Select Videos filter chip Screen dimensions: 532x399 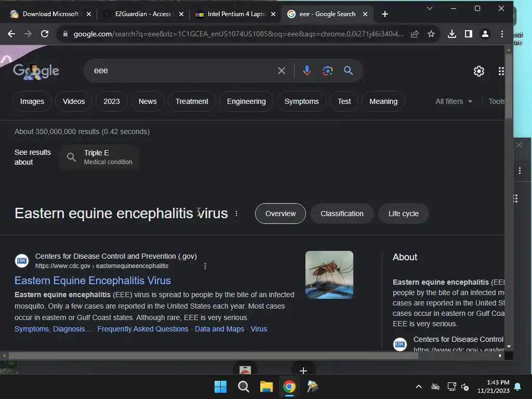pos(74,101)
